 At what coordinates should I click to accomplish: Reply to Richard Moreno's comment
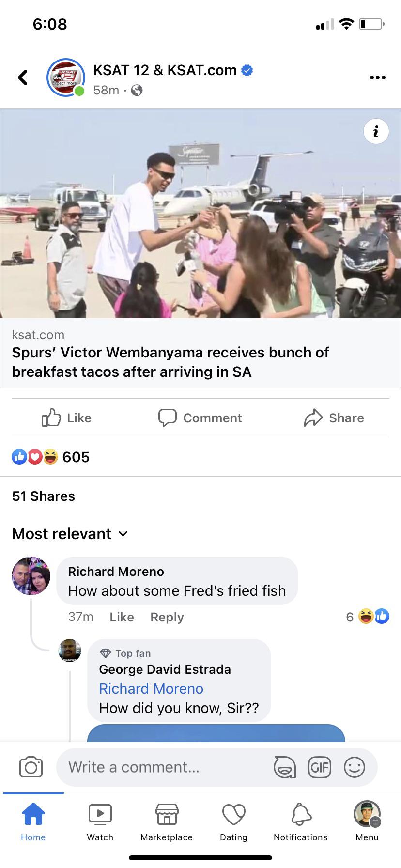pyautogui.click(x=167, y=617)
